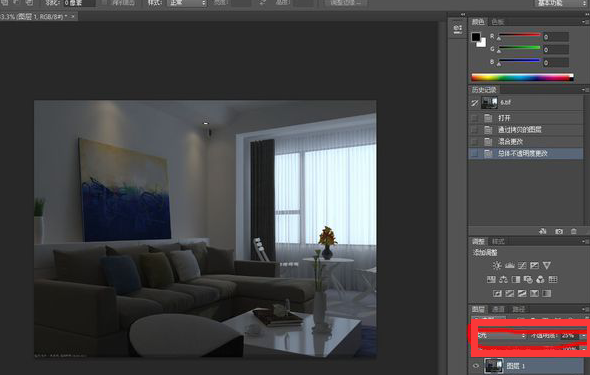
Task: Switch to the 颜色 color tab
Action: 478,22
